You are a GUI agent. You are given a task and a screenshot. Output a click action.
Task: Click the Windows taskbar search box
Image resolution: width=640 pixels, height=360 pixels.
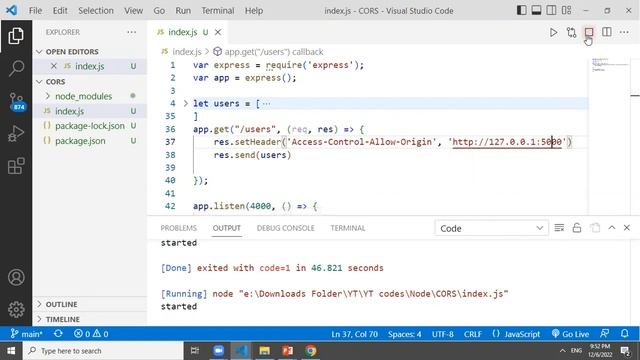[x=102, y=351]
